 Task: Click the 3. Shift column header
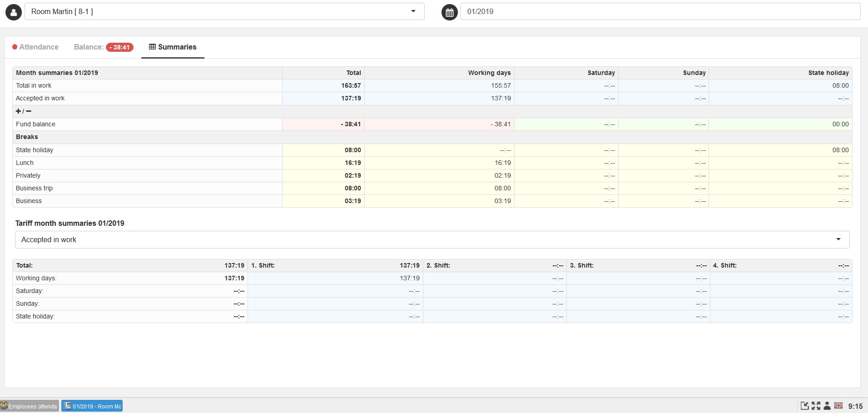(582, 265)
